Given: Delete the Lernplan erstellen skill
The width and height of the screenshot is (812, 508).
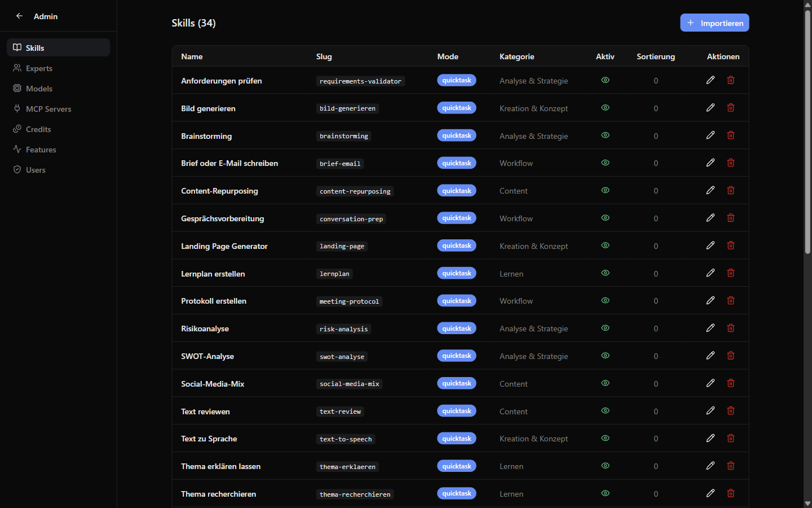Looking at the screenshot, I should coord(731,273).
